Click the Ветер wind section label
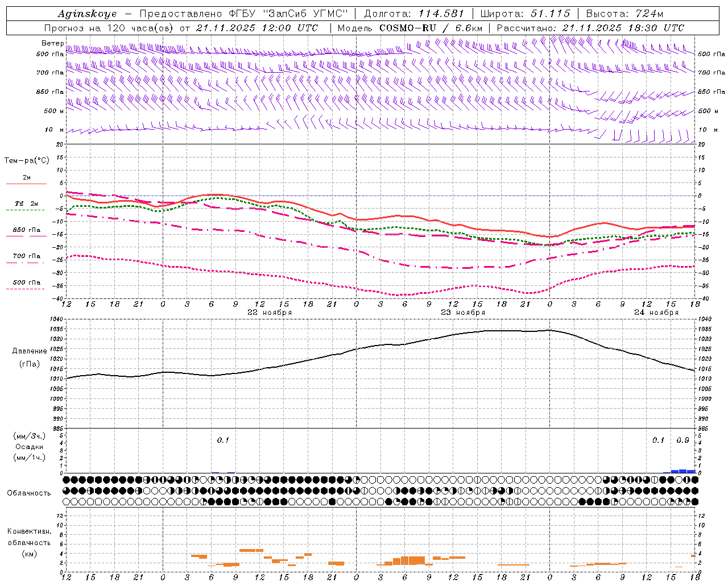This screenshot has height=582, width=728. pyautogui.click(x=52, y=43)
